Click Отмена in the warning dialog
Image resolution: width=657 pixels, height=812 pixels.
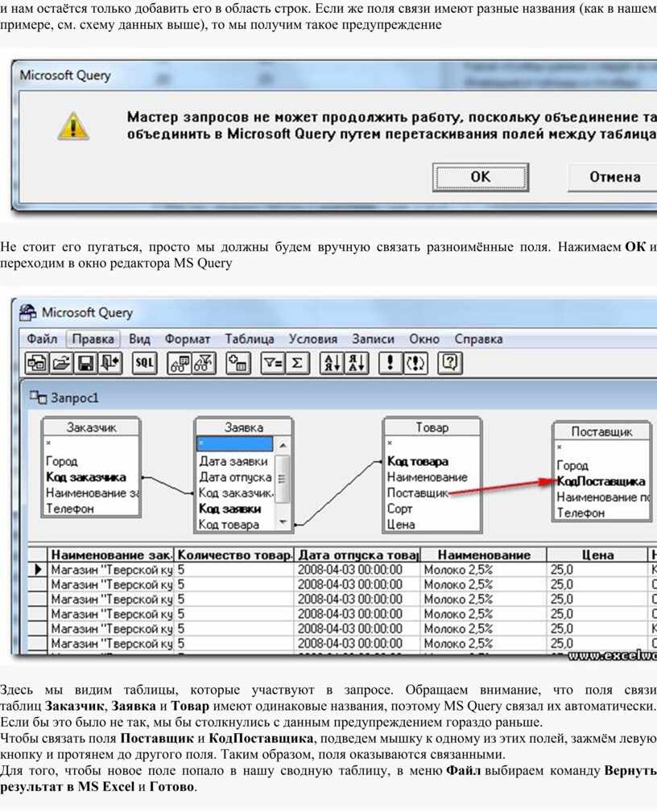point(614,177)
